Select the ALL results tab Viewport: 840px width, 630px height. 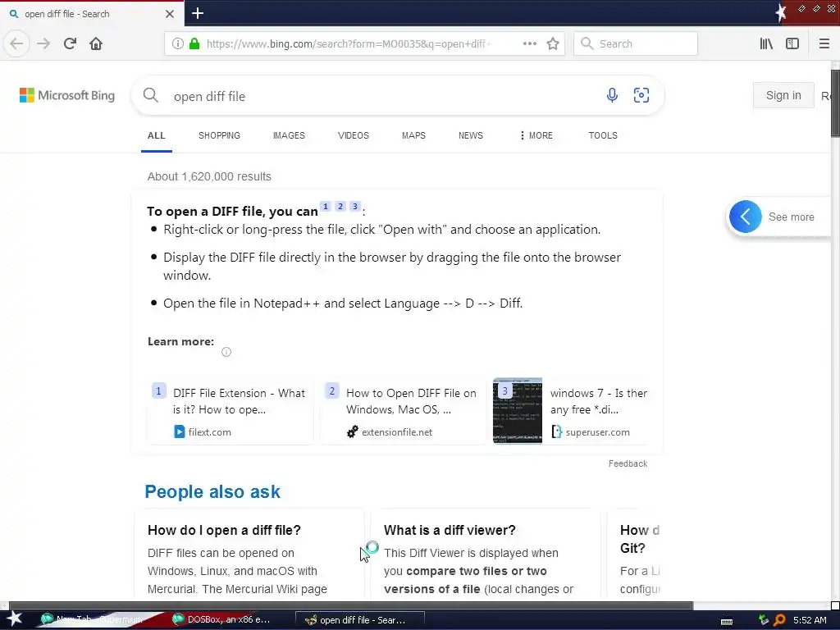(157, 135)
